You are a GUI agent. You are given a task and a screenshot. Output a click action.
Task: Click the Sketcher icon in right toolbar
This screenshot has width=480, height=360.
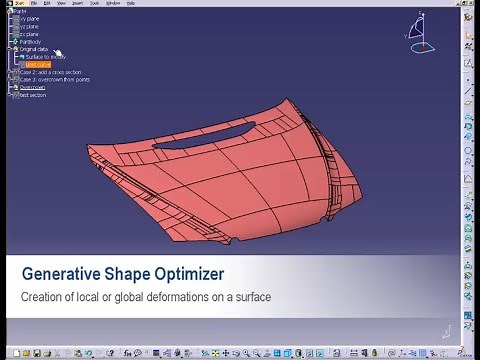pos(468,62)
